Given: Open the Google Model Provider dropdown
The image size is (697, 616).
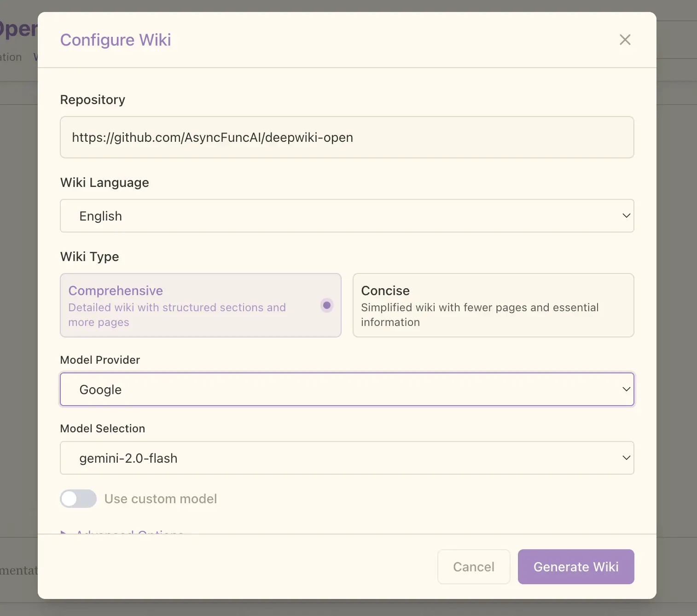Looking at the screenshot, I should point(347,389).
